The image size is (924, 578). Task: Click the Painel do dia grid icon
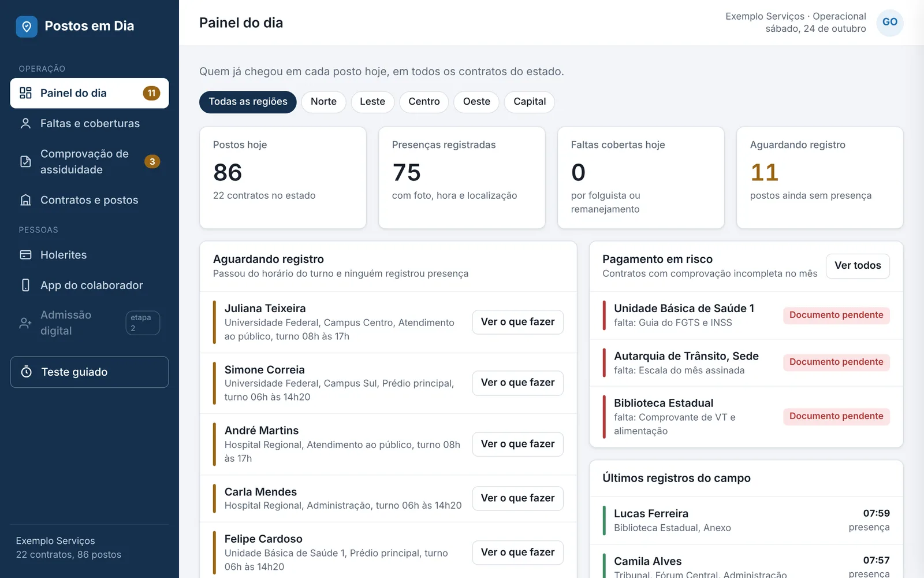click(25, 93)
